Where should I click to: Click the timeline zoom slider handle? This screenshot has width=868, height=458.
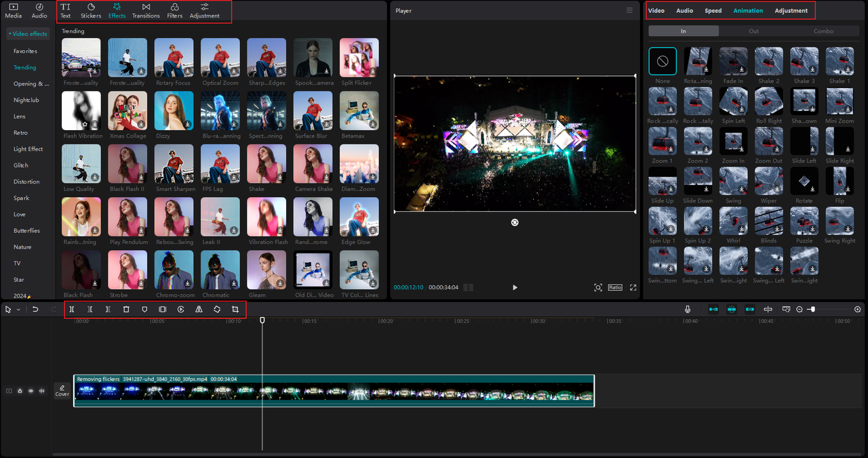(x=812, y=309)
